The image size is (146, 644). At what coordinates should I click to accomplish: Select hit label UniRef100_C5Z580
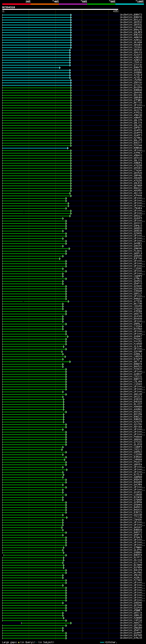point(131,80)
